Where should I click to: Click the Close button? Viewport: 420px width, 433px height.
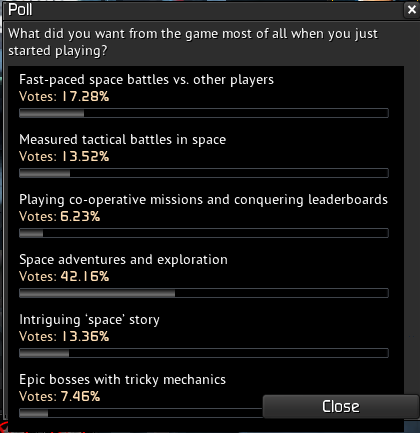(x=341, y=406)
